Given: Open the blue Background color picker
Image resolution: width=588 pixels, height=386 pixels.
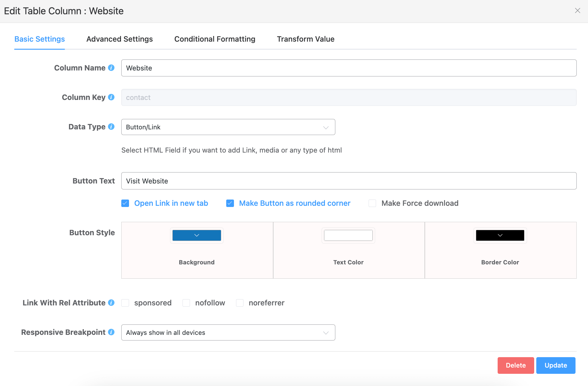Looking at the screenshot, I should (x=196, y=235).
